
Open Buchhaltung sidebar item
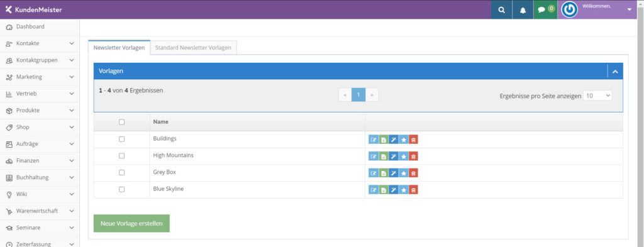40,178
